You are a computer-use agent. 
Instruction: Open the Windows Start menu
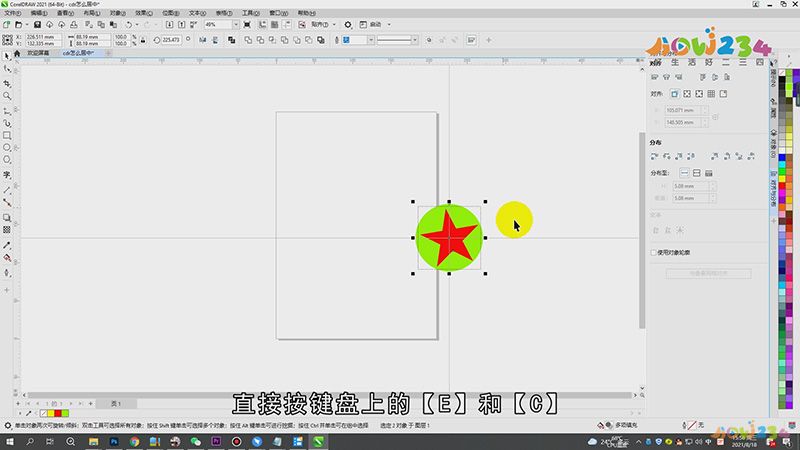click(x=10, y=442)
